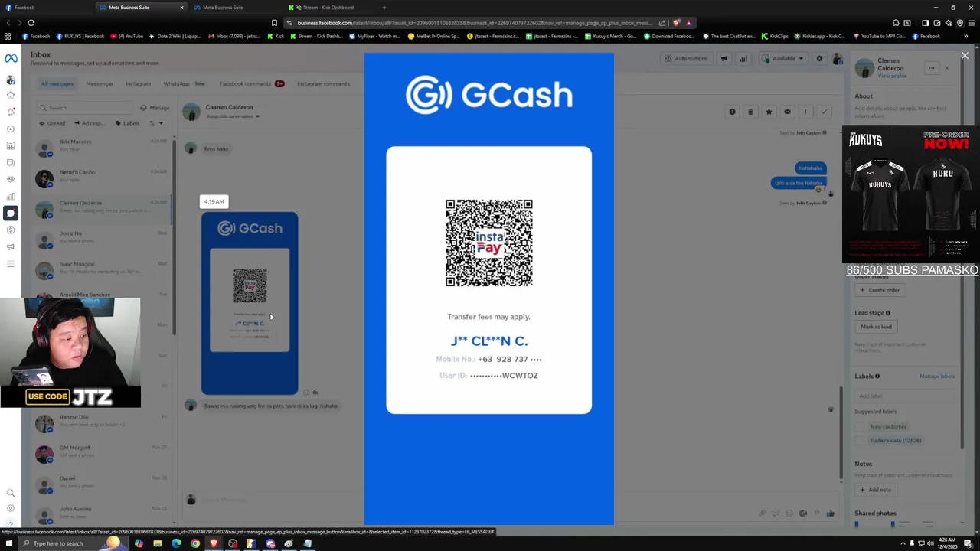This screenshot has height=551, width=980.
Task: Filter conversations by Ad responses
Action: 90,123
